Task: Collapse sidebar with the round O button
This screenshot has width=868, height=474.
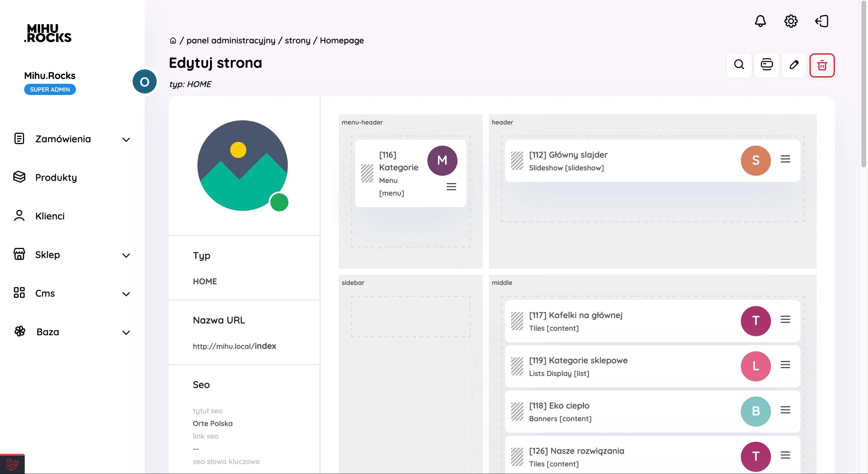Action: click(145, 82)
